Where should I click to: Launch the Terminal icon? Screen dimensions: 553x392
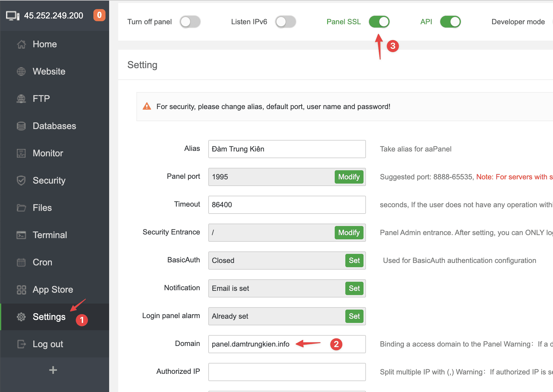pos(21,235)
